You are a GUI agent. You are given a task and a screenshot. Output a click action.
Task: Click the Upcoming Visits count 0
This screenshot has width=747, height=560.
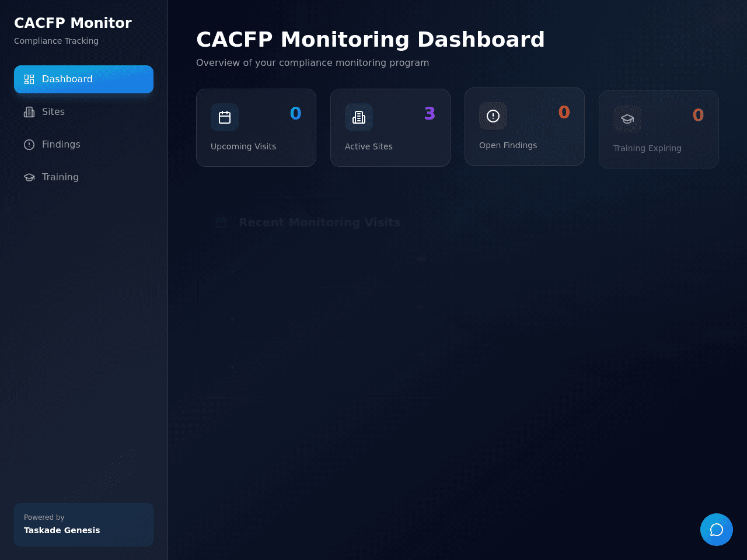(x=296, y=114)
